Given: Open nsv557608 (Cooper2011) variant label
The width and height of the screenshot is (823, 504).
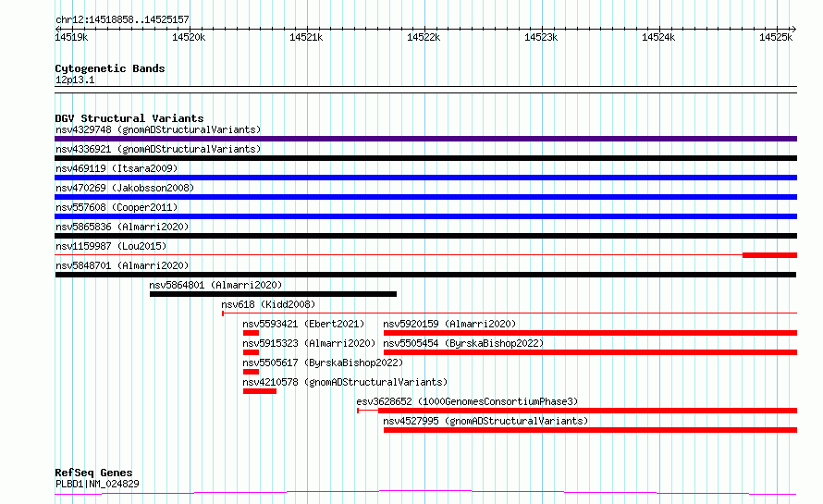Looking at the screenshot, I should [117, 207].
